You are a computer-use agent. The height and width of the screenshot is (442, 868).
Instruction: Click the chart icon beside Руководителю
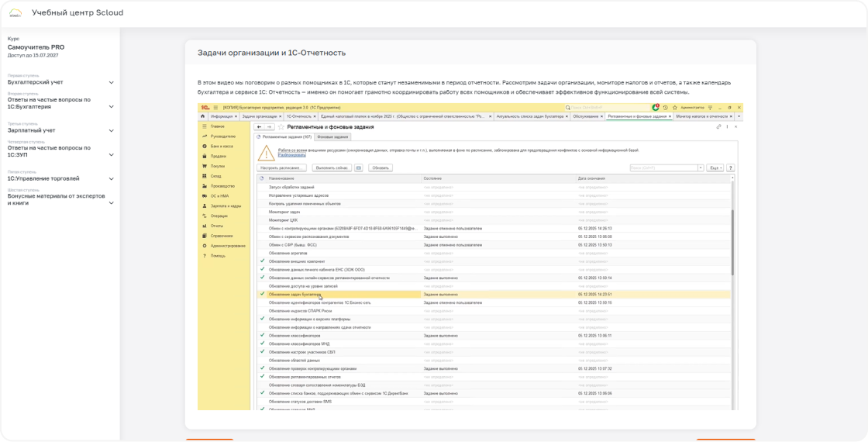[x=205, y=136]
